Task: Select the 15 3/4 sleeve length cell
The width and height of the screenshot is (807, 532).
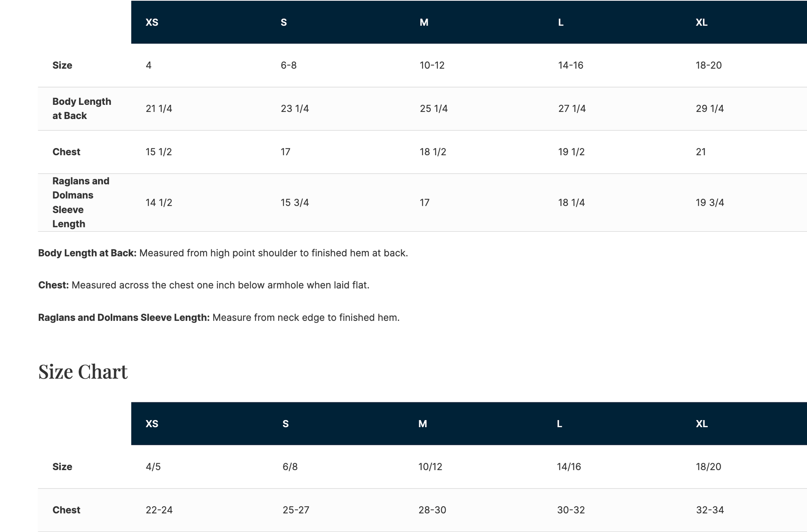Action: [295, 203]
